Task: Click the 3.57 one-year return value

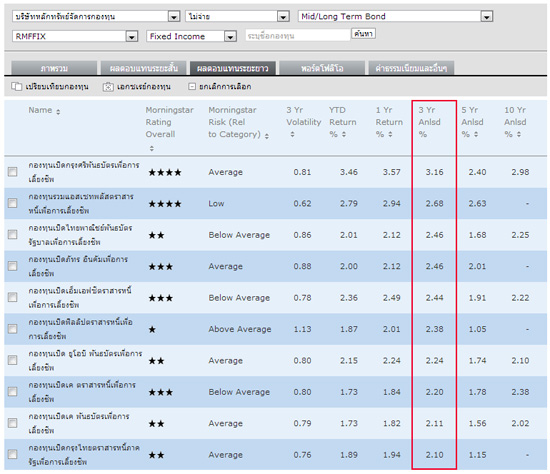Action: coord(391,172)
